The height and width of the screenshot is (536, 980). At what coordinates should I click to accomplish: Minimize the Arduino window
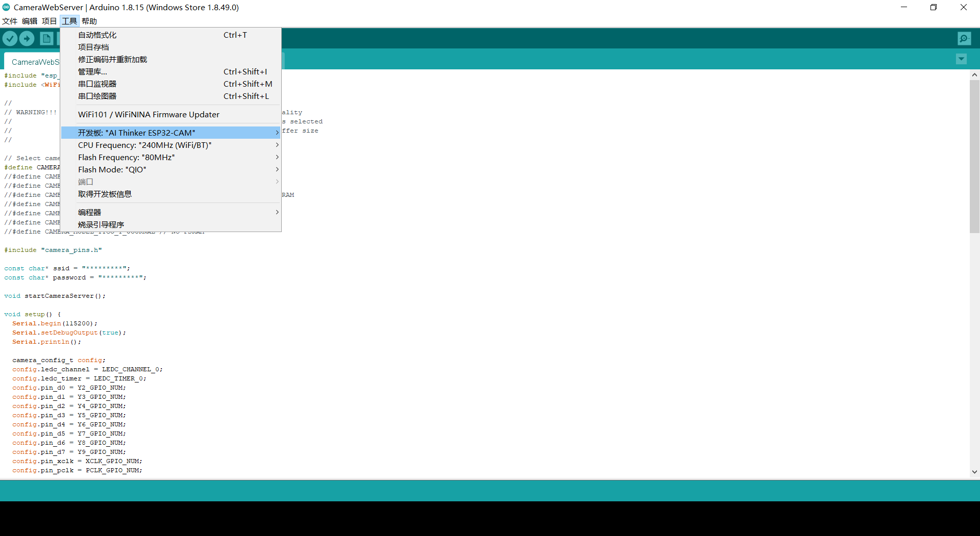coord(904,7)
